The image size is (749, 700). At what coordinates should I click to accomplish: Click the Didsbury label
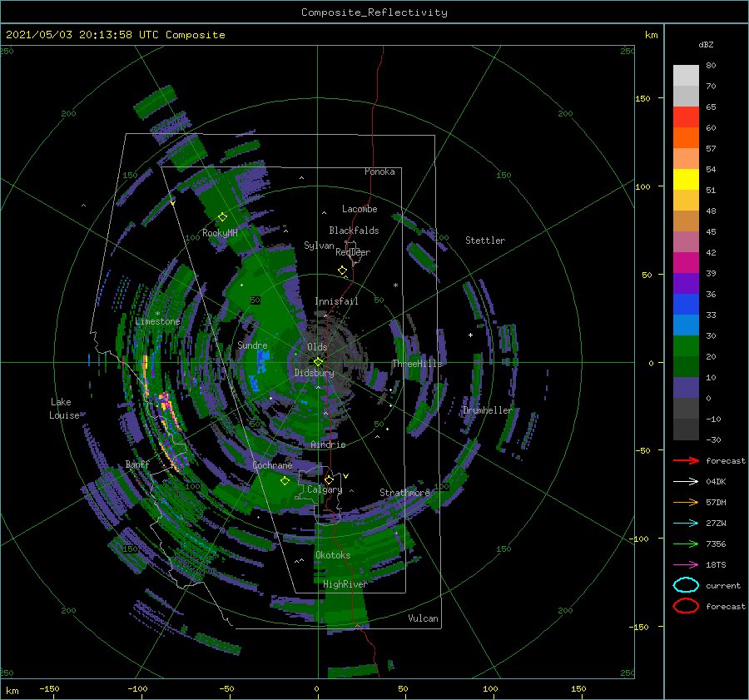[x=314, y=373]
